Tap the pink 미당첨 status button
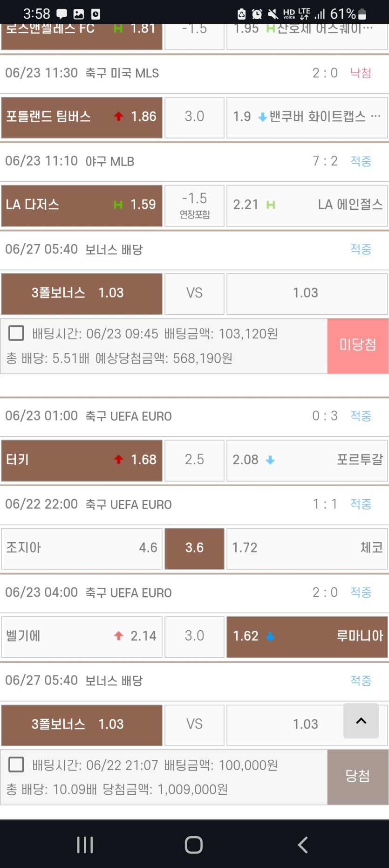Viewport: 389px width, 868px height. 357,345
